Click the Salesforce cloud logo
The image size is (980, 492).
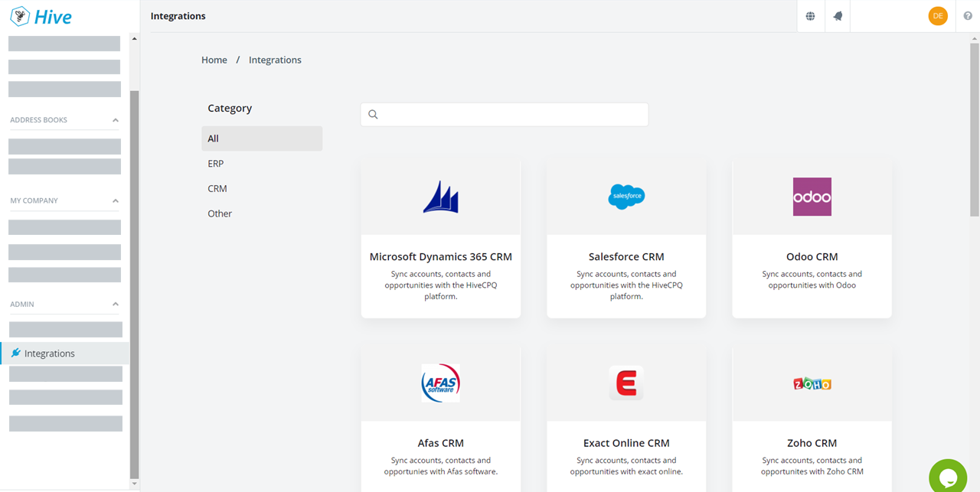click(626, 197)
